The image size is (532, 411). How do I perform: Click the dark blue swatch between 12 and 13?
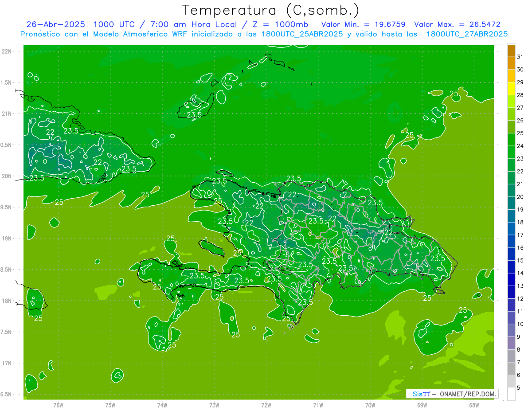tap(511, 292)
